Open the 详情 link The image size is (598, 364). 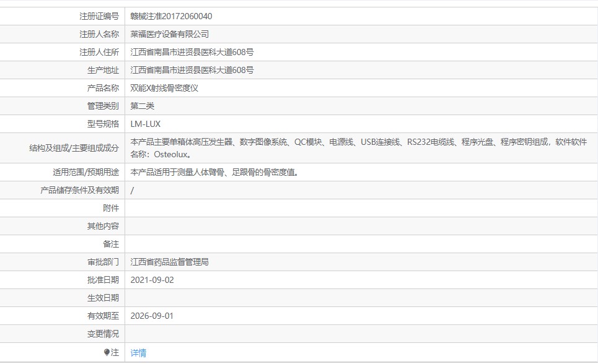click(138, 353)
